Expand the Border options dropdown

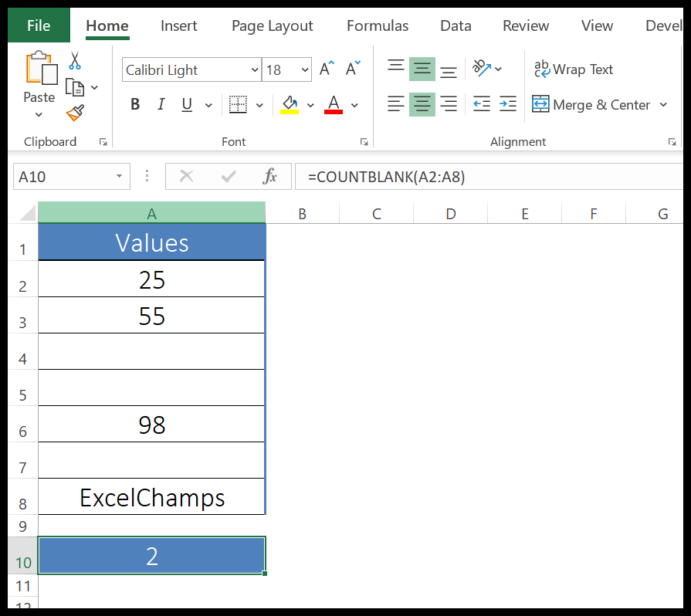coord(259,104)
